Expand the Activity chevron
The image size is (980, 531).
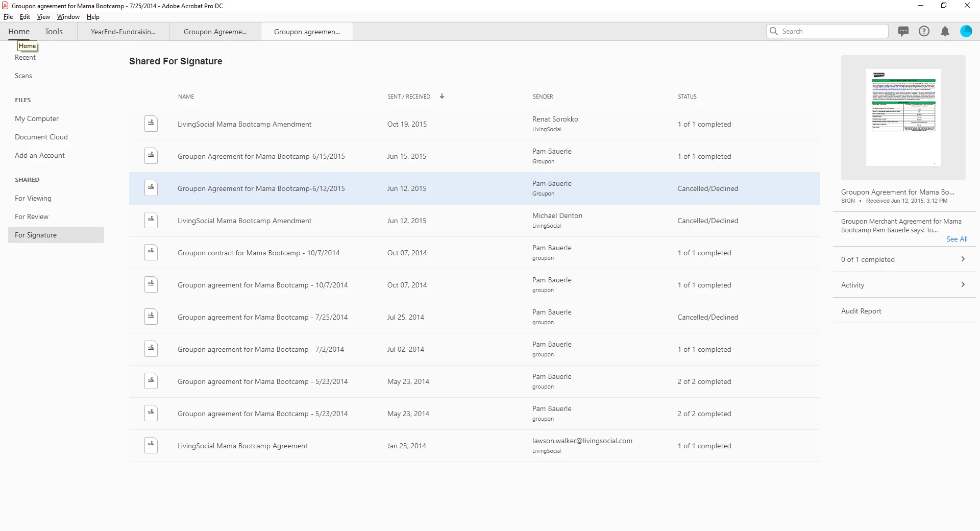963,284
